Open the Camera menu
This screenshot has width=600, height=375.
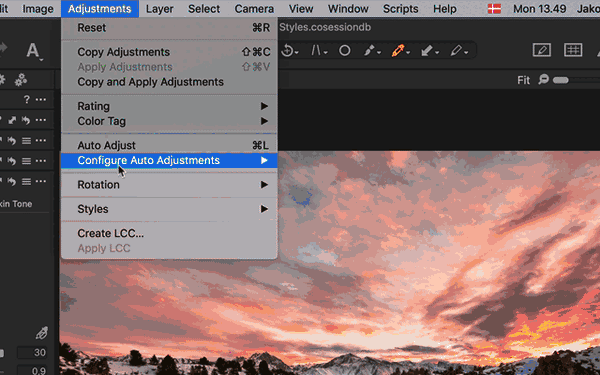tap(254, 8)
